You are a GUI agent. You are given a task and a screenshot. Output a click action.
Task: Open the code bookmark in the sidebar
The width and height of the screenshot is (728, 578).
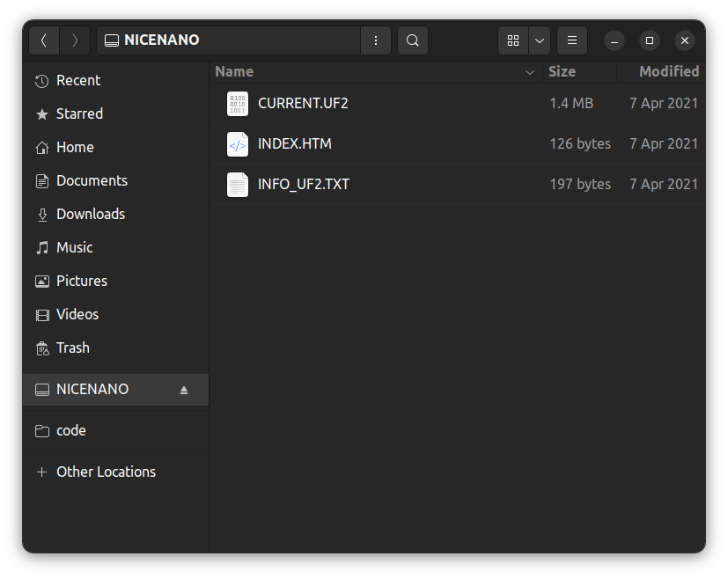click(73, 430)
